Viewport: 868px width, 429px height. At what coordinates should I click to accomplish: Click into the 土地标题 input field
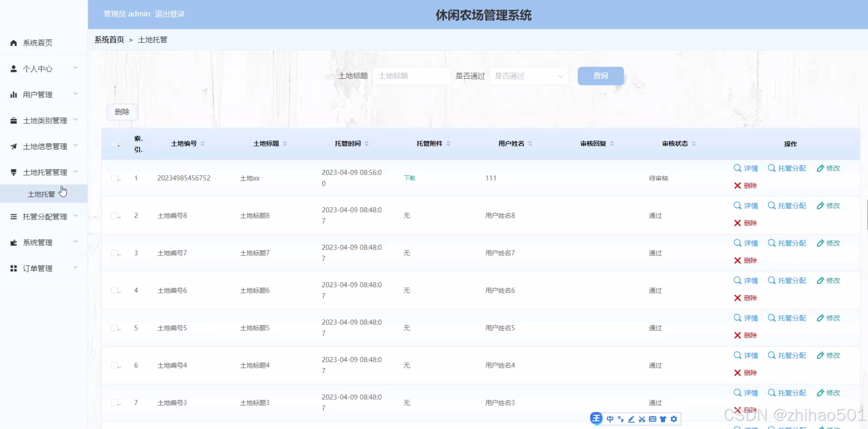coord(411,76)
